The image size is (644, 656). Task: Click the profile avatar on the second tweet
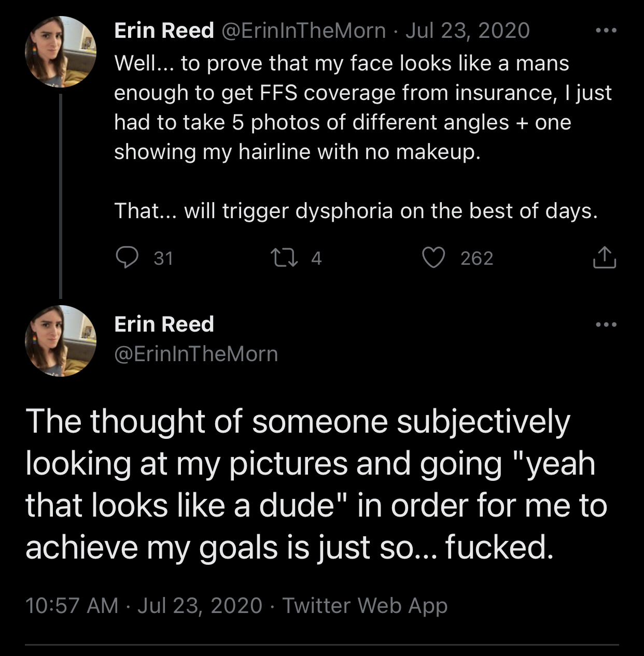61,341
